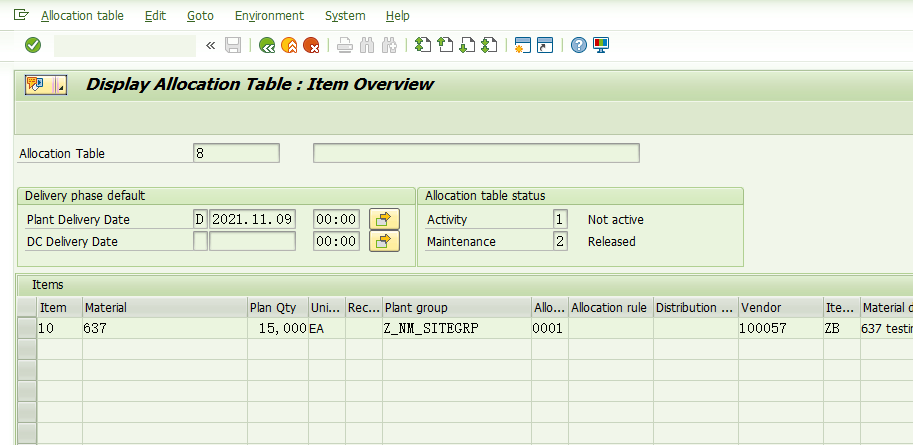Click the Allocation rule column header
Image resolution: width=913 pixels, height=445 pixels.
611,308
